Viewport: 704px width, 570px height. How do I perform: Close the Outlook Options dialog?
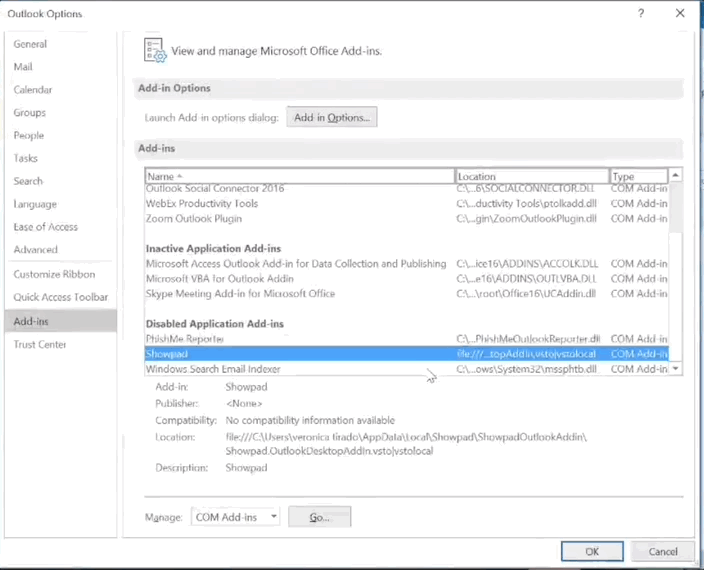[680, 13]
